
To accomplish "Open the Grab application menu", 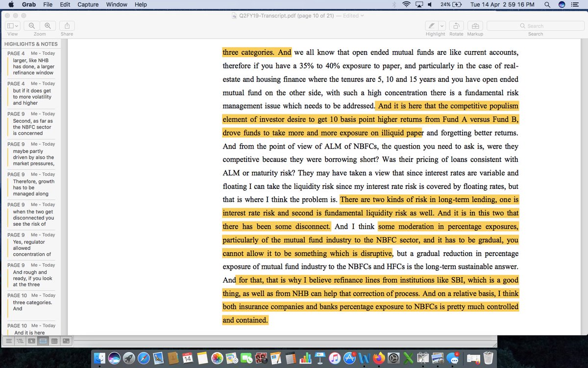I will [29, 4].
